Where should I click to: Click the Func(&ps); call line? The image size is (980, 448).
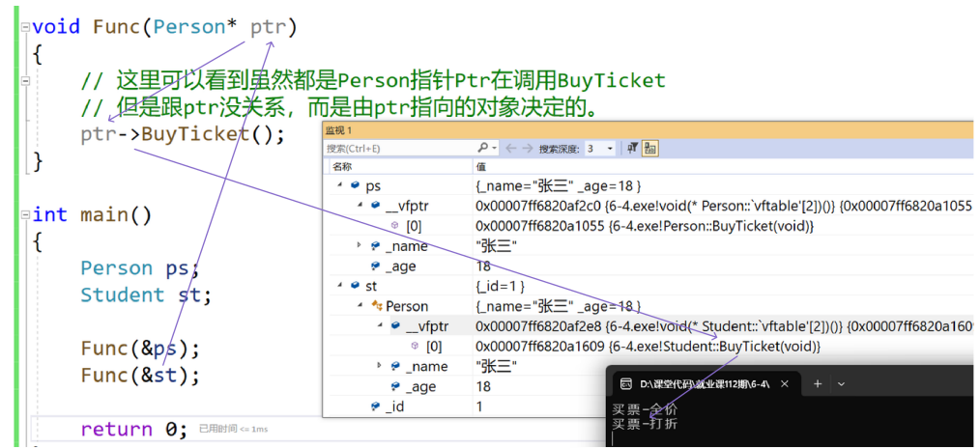140,349
